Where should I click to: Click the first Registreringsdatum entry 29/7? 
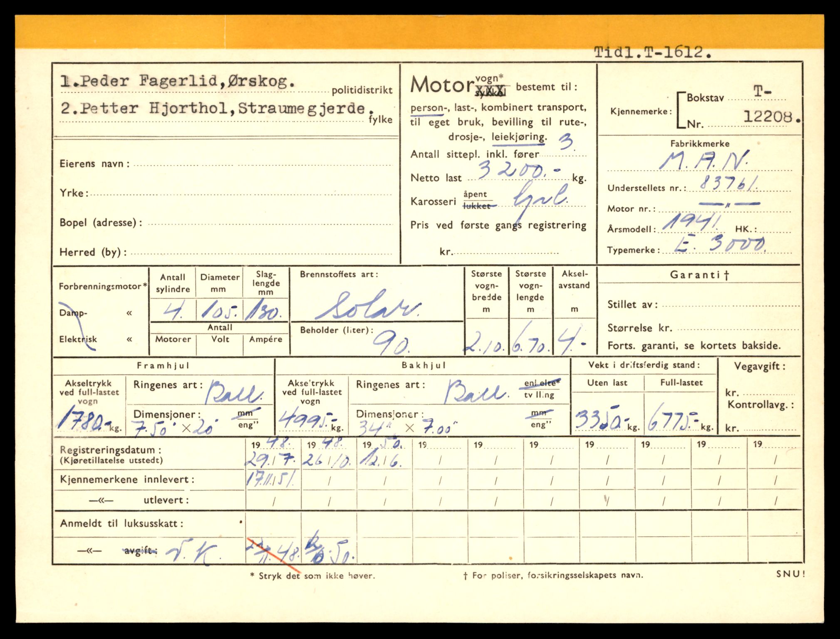click(270, 460)
